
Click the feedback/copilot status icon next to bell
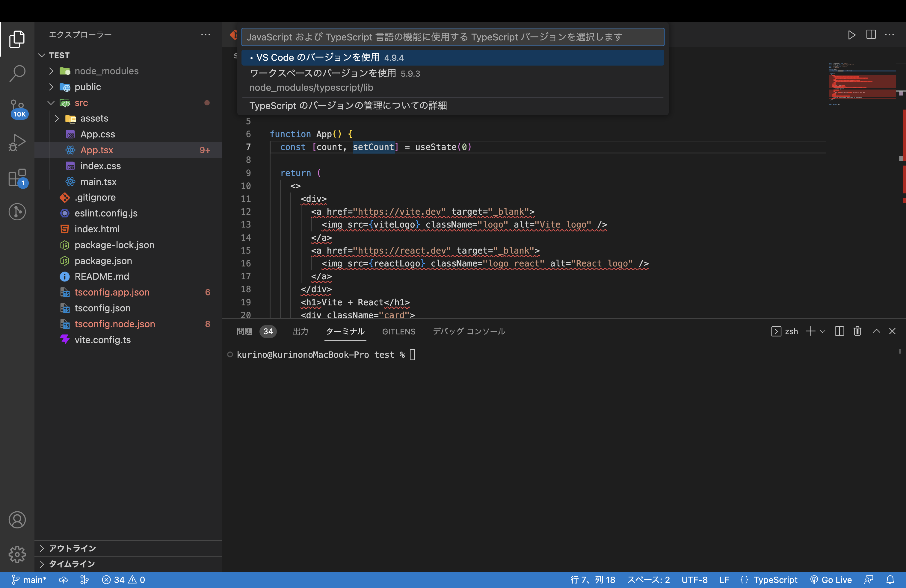point(869,580)
